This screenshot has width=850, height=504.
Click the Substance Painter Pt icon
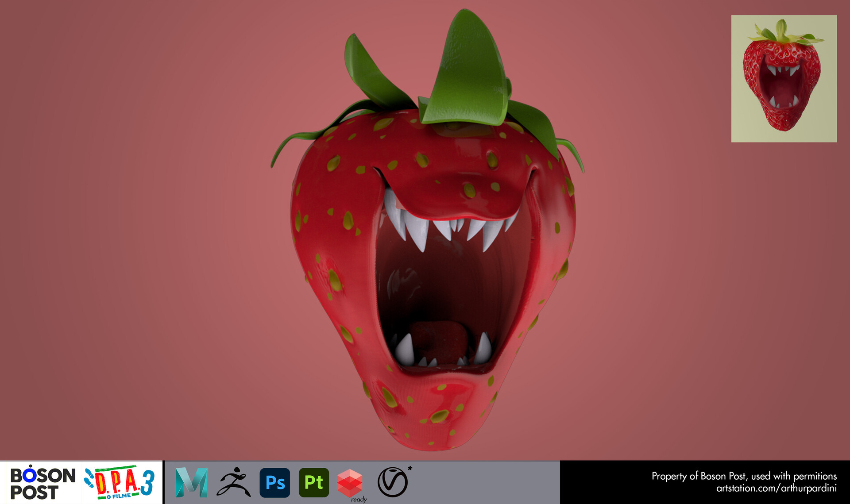click(x=314, y=482)
